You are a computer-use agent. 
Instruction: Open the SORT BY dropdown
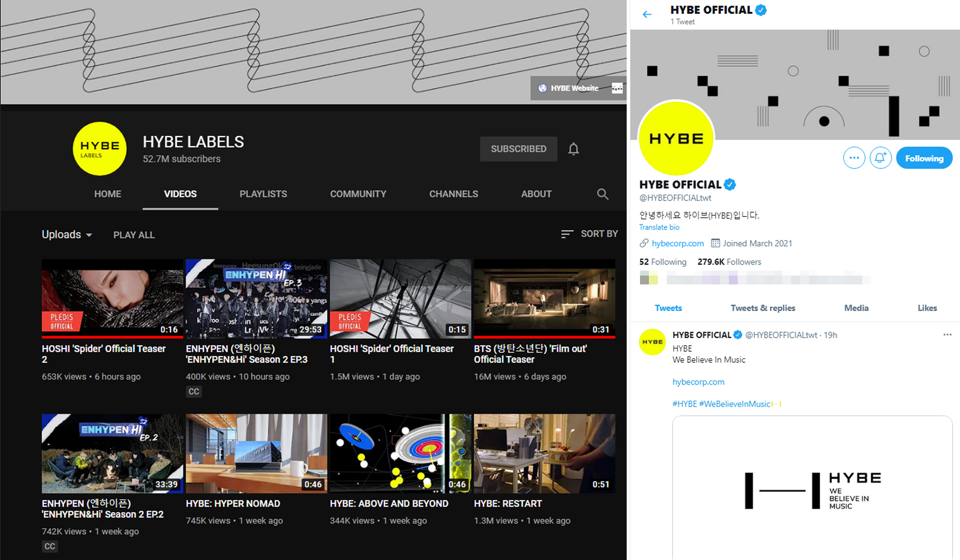click(x=589, y=234)
